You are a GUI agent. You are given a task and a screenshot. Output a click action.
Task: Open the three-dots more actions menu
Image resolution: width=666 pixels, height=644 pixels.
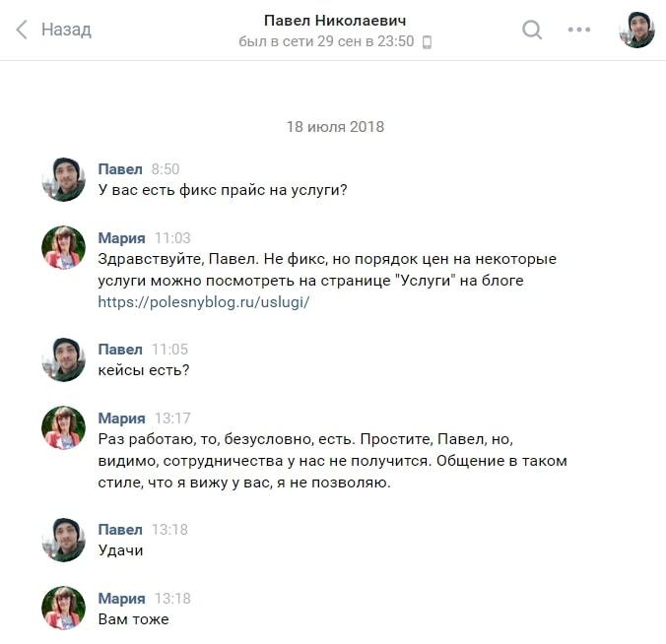579,30
